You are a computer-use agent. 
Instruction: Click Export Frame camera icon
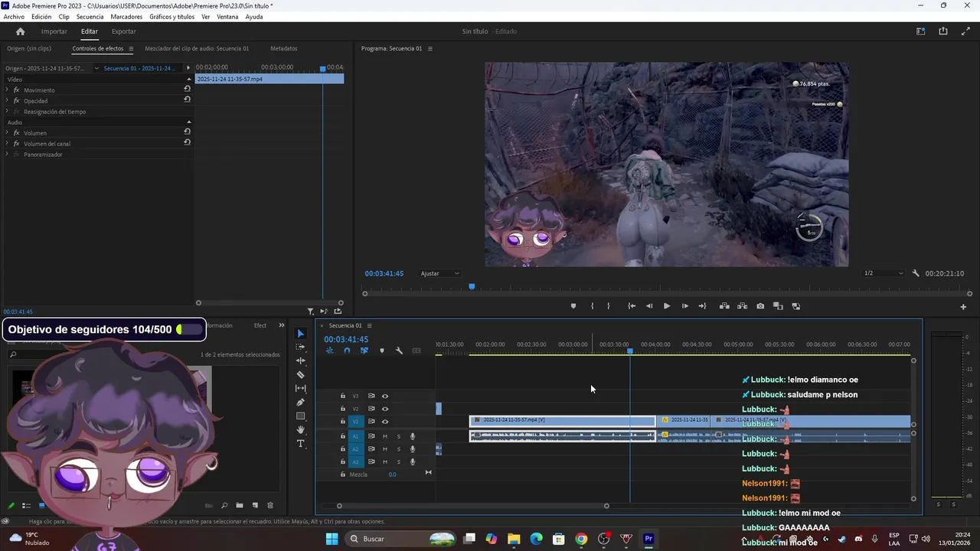click(759, 306)
